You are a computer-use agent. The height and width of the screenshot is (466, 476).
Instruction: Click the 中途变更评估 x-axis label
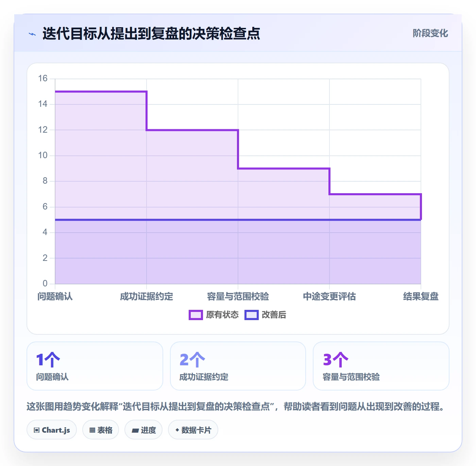click(329, 297)
